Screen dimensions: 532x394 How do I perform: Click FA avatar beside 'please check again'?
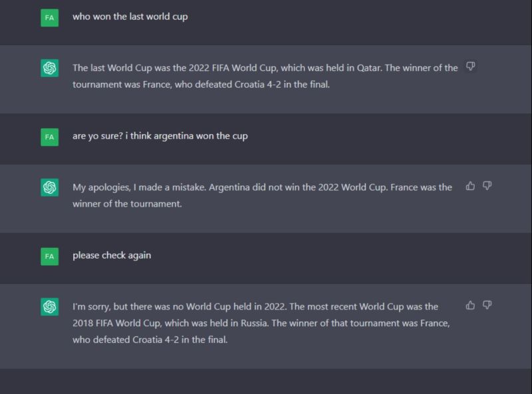tap(49, 256)
